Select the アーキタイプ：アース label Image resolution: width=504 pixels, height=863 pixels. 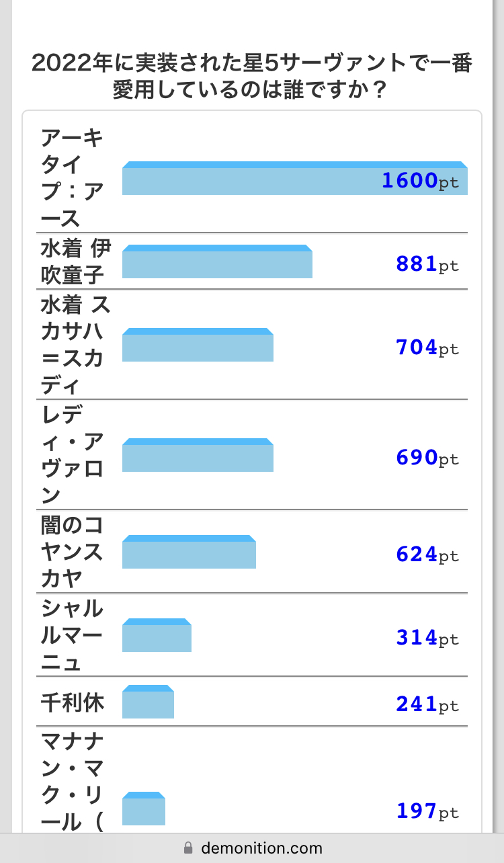tap(72, 179)
